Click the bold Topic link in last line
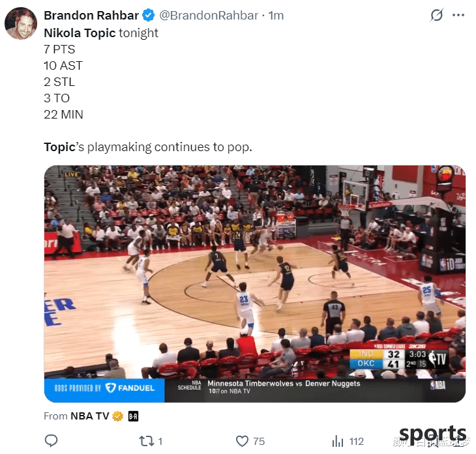476x454 pixels. 59,147
